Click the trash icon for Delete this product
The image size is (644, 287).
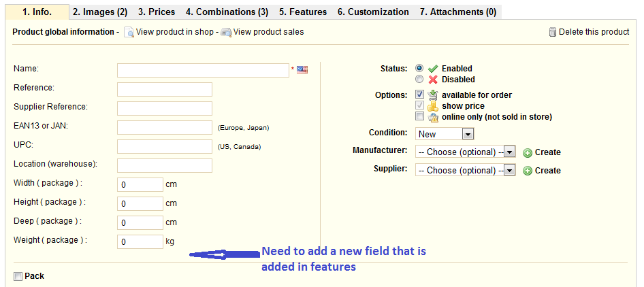(553, 32)
